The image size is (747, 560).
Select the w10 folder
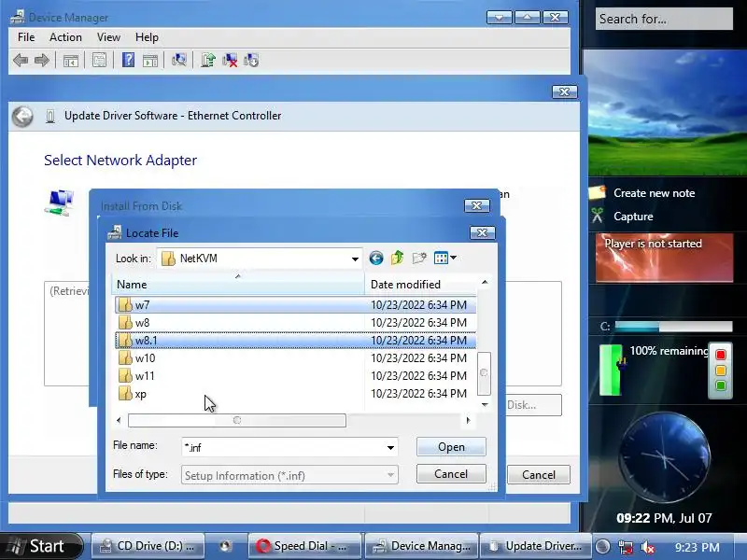pos(295,358)
